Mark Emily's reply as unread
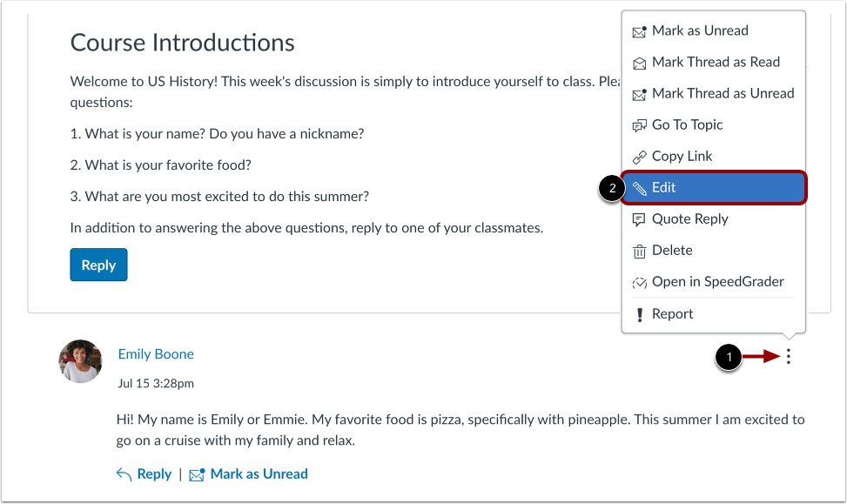The width and height of the screenshot is (847, 504). [259, 474]
